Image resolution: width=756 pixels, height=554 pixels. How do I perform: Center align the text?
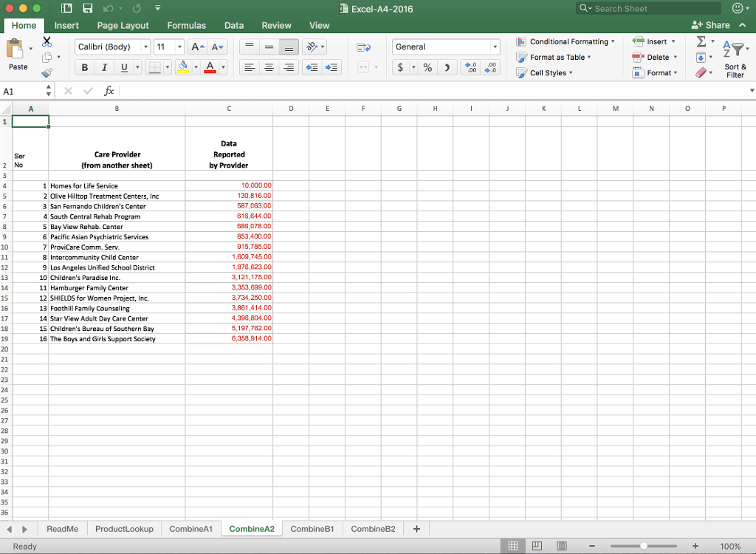[x=269, y=66]
